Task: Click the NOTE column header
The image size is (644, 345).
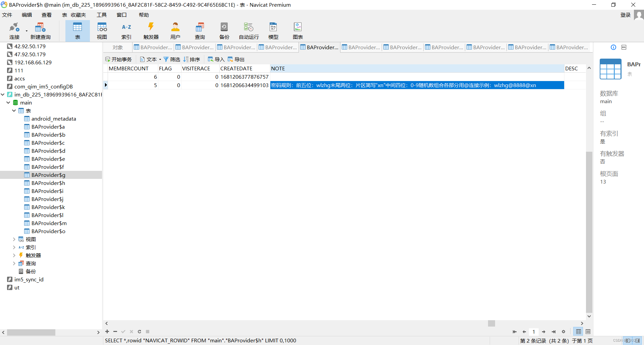Action: [417, 68]
